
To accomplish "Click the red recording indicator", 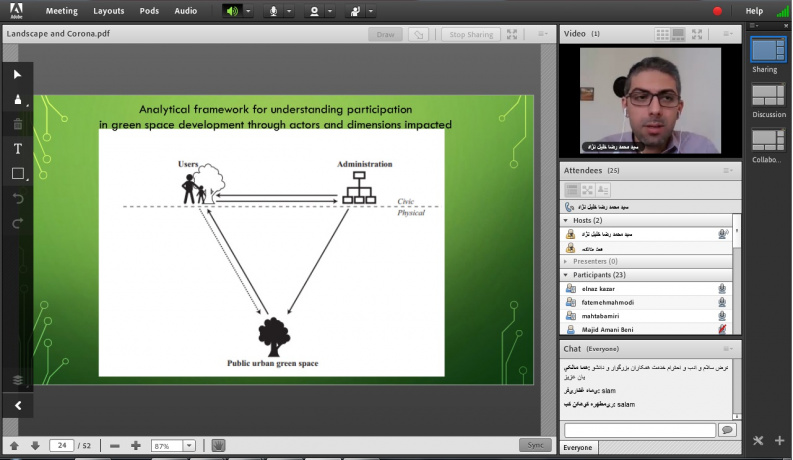I will 717,11.
